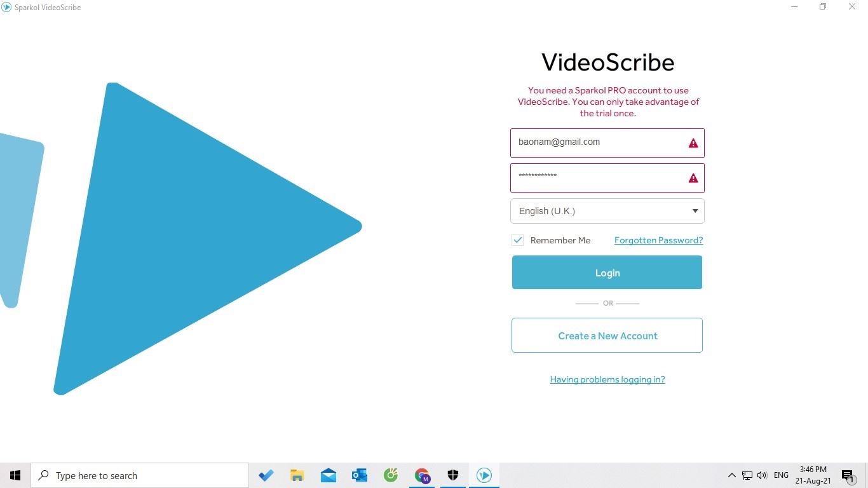Open Google Chrome from the taskbar

(421, 475)
